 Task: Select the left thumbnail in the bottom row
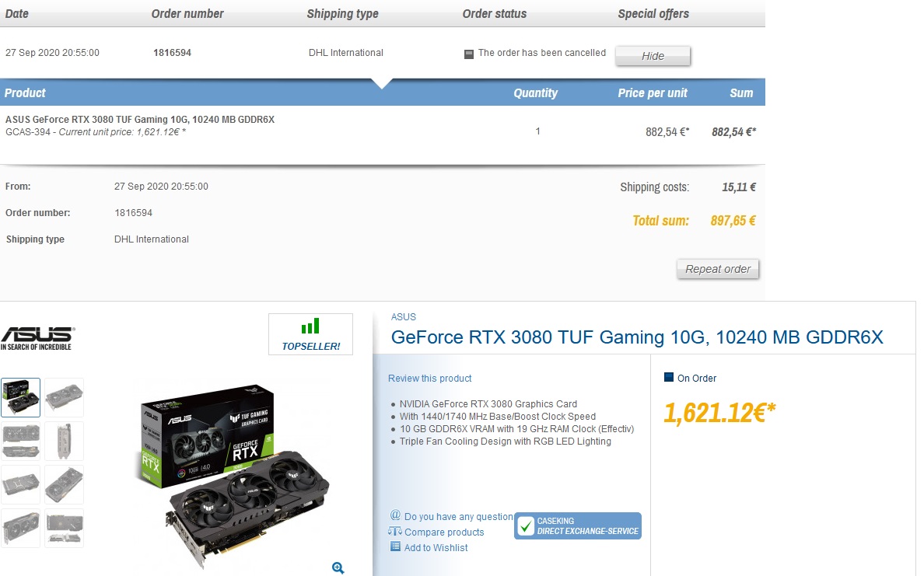21,529
